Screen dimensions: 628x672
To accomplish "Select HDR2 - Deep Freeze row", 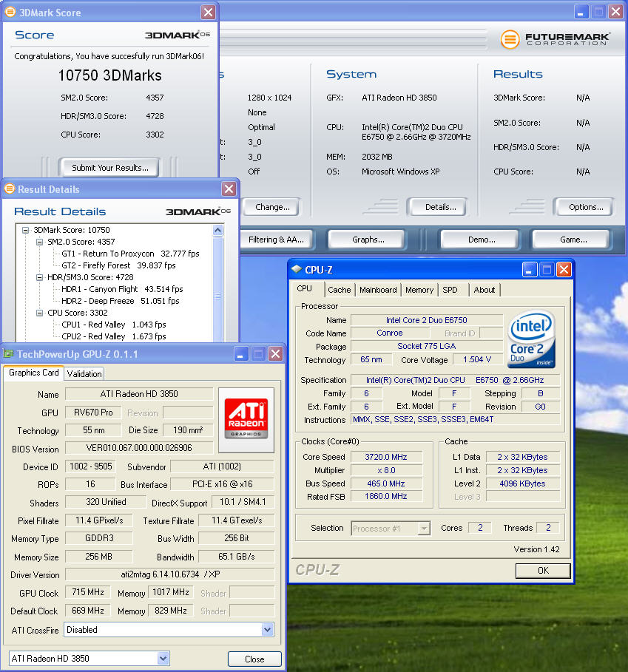I will pos(120,301).
